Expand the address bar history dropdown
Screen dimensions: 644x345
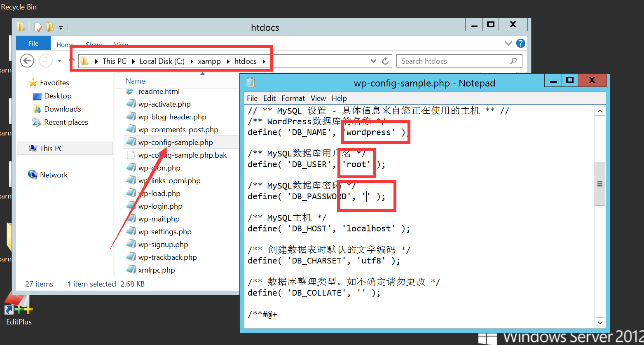coord(373,61)
